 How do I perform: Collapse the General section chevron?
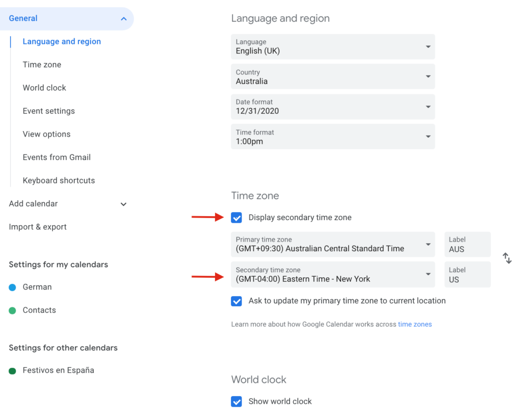coord(123,19)
